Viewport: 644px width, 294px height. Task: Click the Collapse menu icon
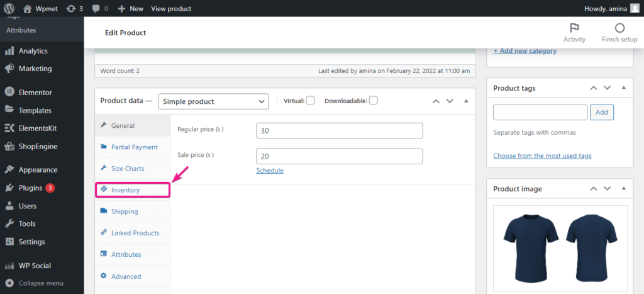coord(9,283)
